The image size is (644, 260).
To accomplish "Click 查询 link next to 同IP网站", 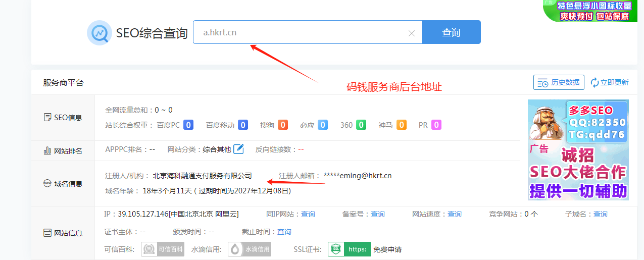I will 308,214.
